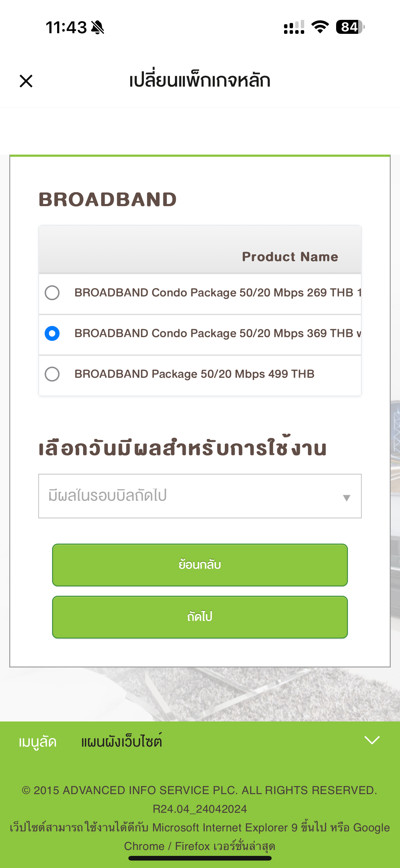Viewport: 400px width, 868px height.
Task: Click the มีผลในรอบบิลถัดไป select field
Action: (x=200, y=496)
